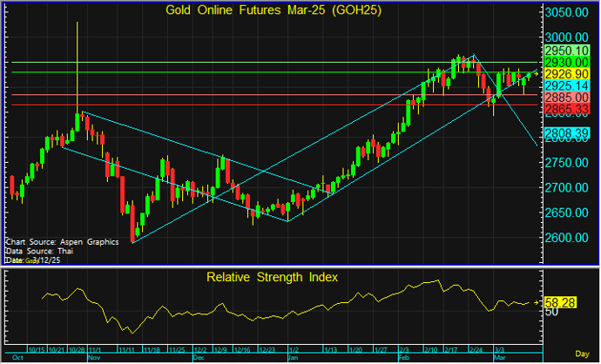
Task: Click the 3050.00 price axis label
Action: pyautogui.click(x=566, y=13)
